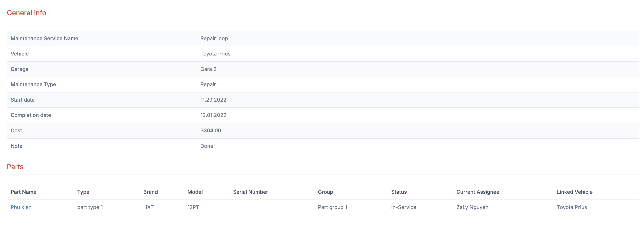This screenshot has width=644, height=230.
Task: Click the start date 11.29.2022
Action: tap(213, 100)
